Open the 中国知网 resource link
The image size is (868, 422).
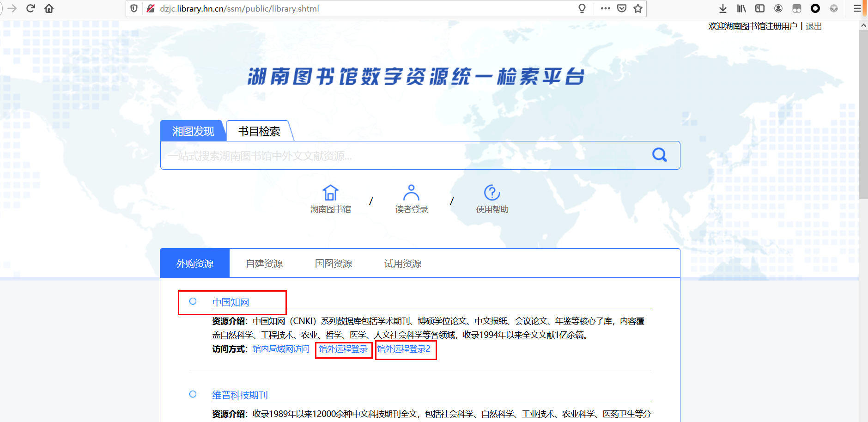pyautogui.click(x=231, y=302)
